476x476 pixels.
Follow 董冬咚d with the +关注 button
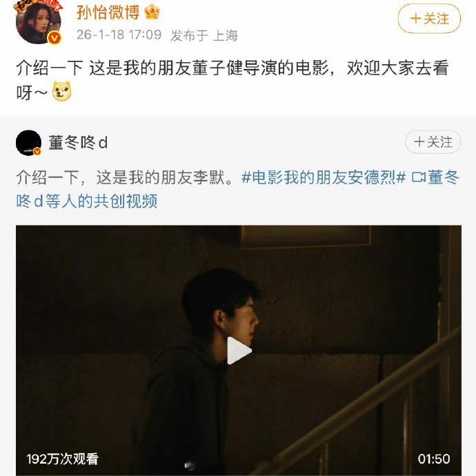click(433, 142)
